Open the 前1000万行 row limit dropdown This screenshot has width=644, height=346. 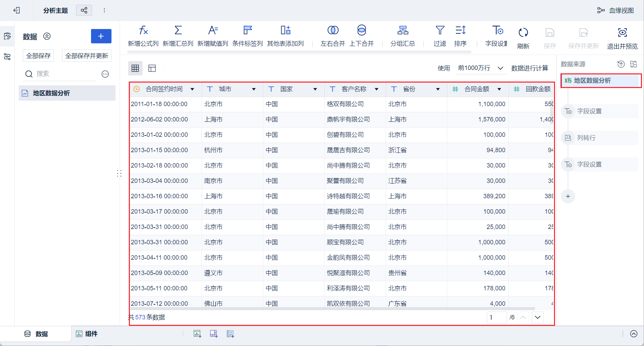click(480, 68)
